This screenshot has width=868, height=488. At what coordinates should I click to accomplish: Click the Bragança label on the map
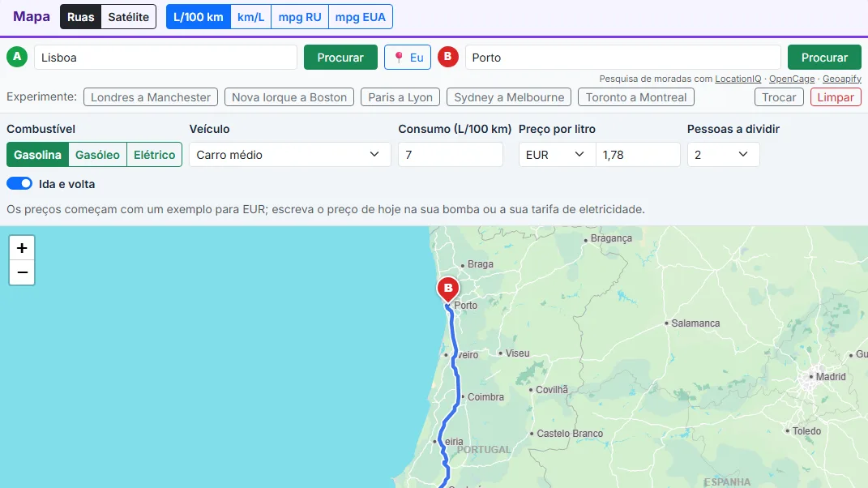[x=611, y=238]
